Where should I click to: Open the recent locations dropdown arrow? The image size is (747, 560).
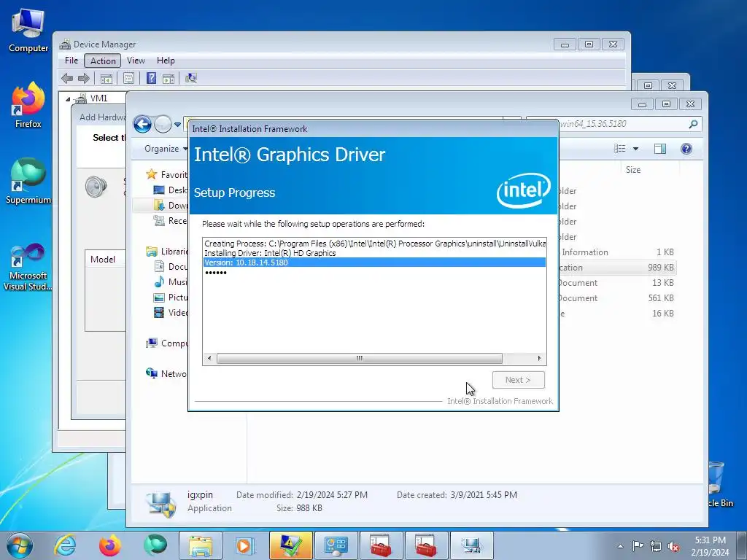click(x=177, y=125)
